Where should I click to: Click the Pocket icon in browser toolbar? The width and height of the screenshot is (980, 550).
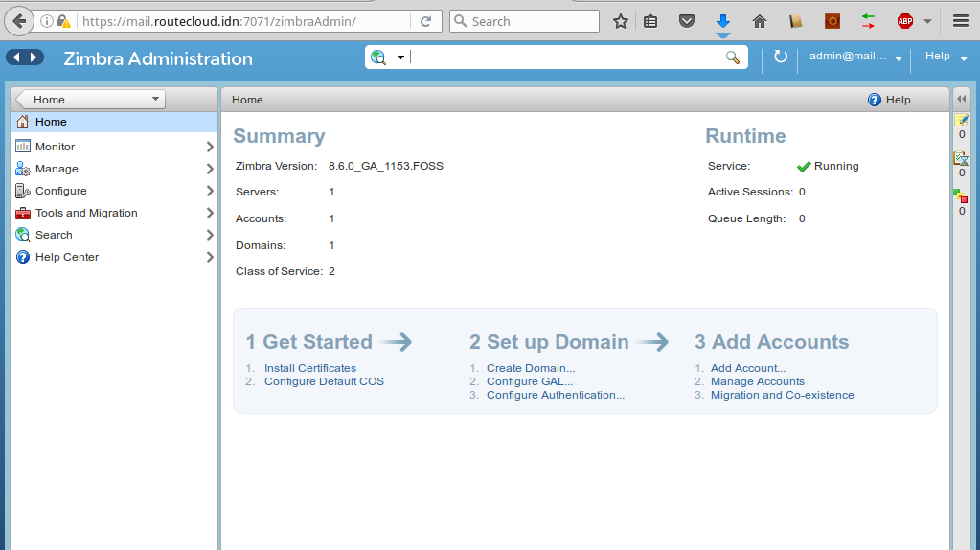click(686, 21)
